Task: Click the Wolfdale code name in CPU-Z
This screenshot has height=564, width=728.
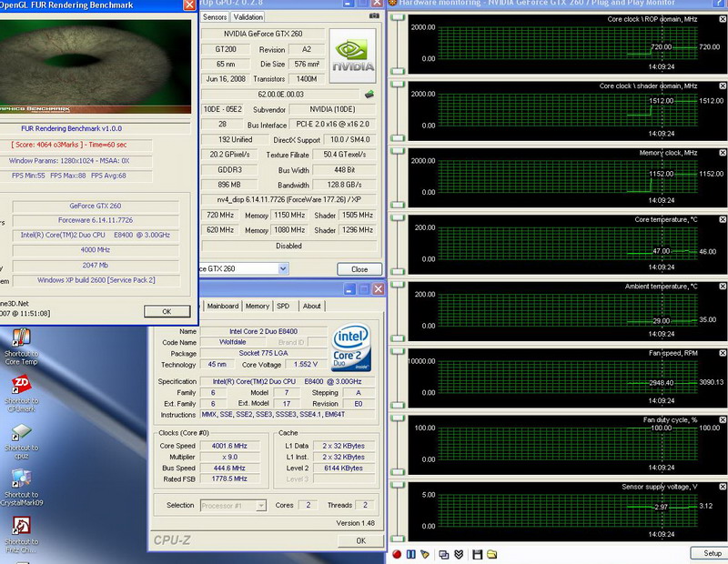Action: pyautogui.click(x=233, y=342)
